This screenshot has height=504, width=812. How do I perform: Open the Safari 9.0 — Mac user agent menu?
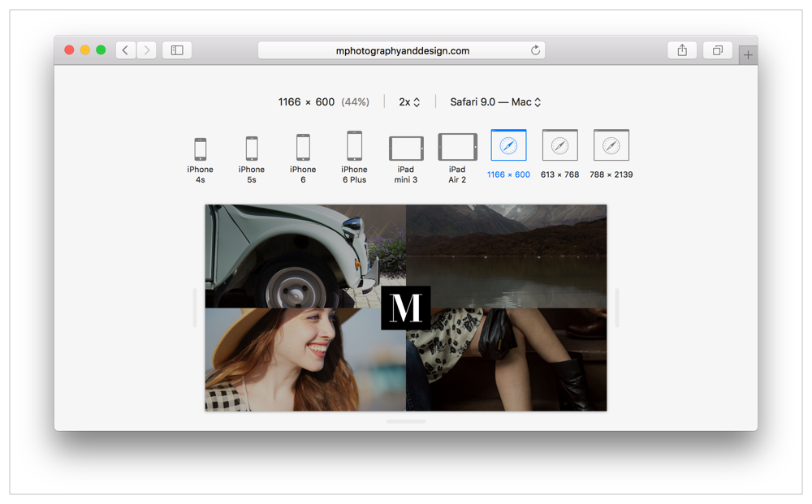[x=495, y=102]
